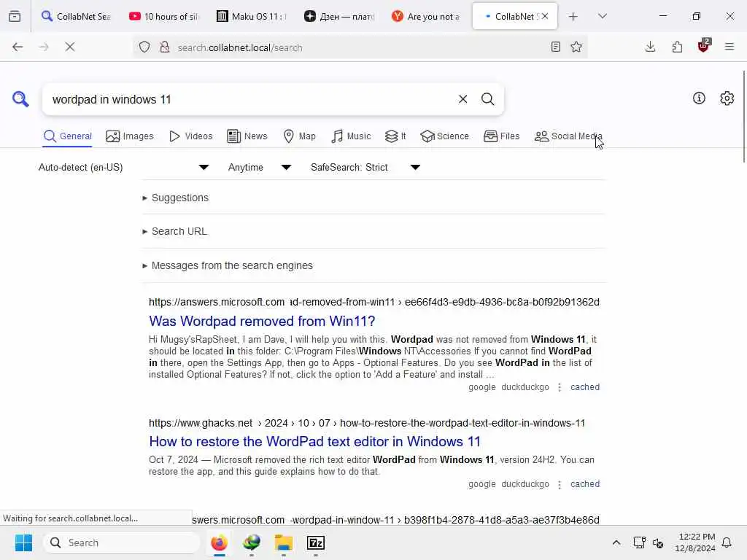Open How to restore WordPad result
This screenshot has height=560, width=747.
pos(315,441)
